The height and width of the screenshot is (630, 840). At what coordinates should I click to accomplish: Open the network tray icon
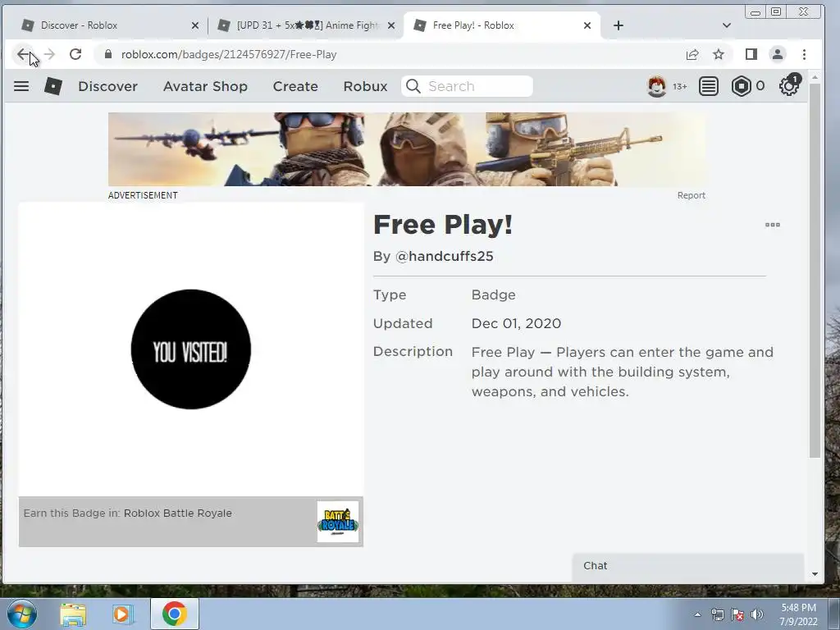pyautogui.click(x=717, y=614)
